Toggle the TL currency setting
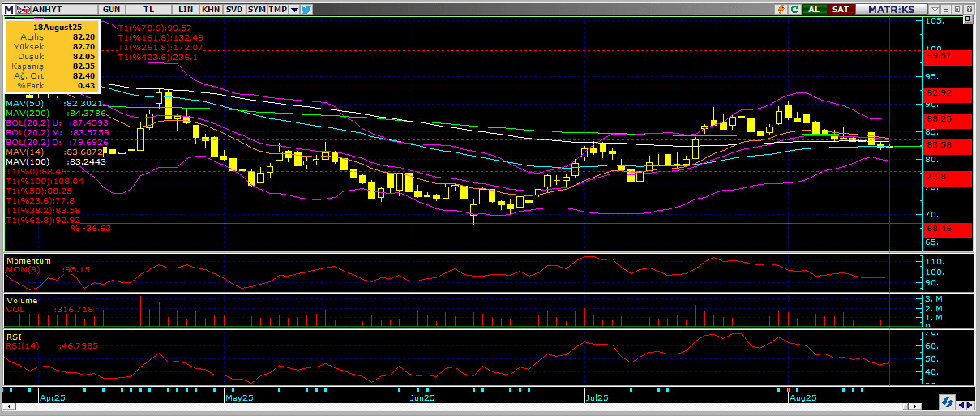The width and height of the screenshot is (980, 416). point(149,9)
